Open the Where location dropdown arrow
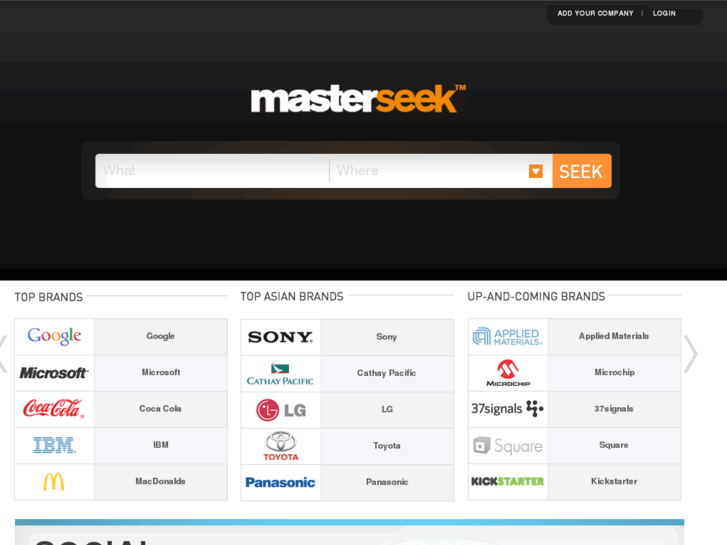This screenshot has width=727, height=545. 536,171
